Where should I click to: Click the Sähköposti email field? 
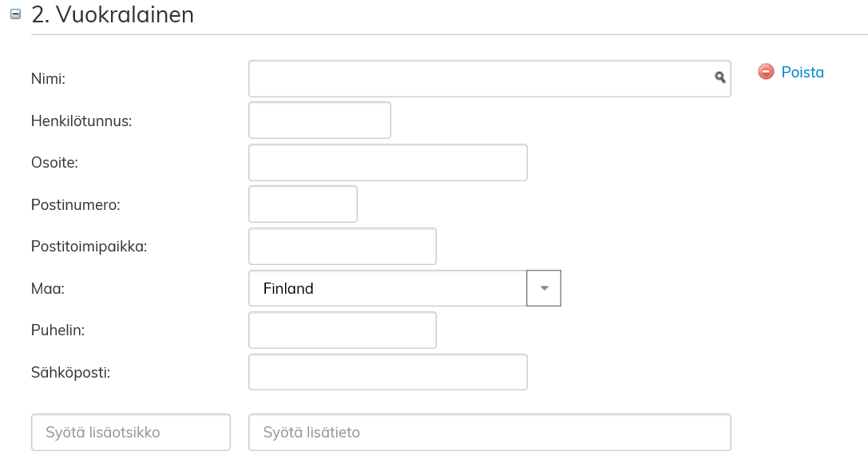[388, 372]
